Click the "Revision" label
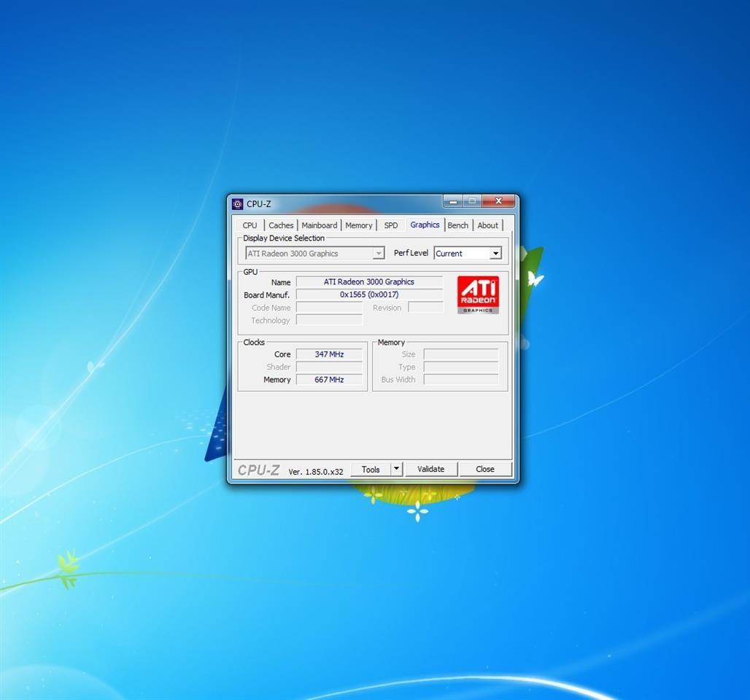This screenshot has height=700, width=750. click(x=387, y=308)
